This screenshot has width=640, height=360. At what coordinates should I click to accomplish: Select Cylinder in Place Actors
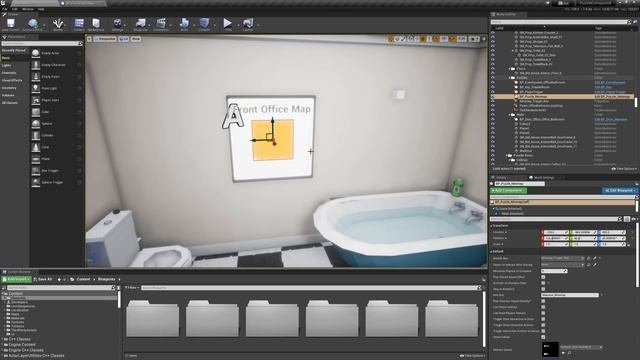[56, 136]
